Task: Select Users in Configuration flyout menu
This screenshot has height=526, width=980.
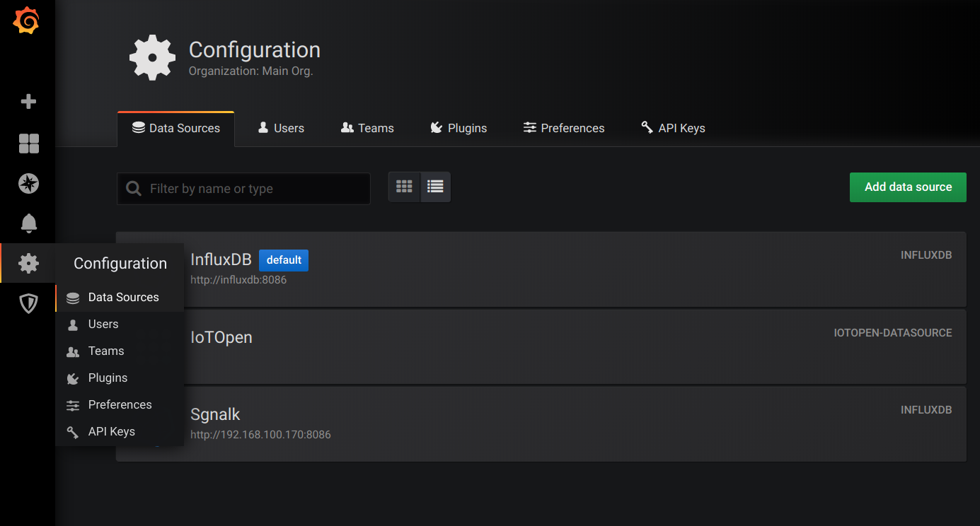Action: [120, 325]
